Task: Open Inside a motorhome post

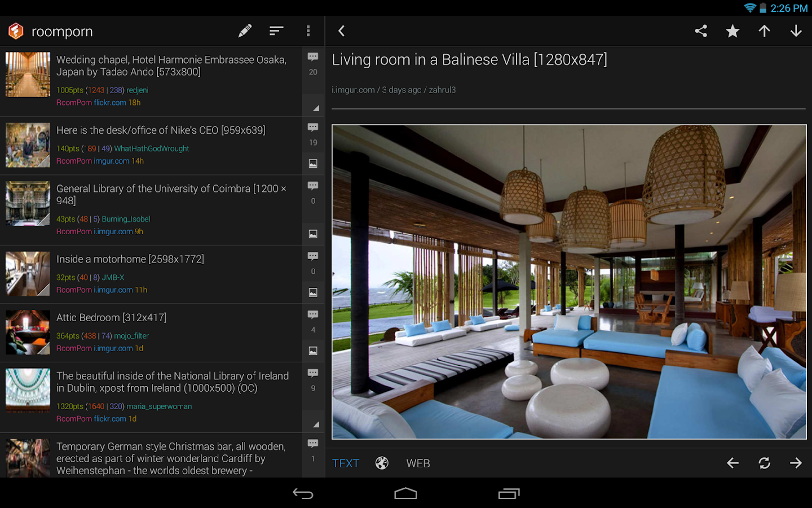Action: [x=130, y=259]
